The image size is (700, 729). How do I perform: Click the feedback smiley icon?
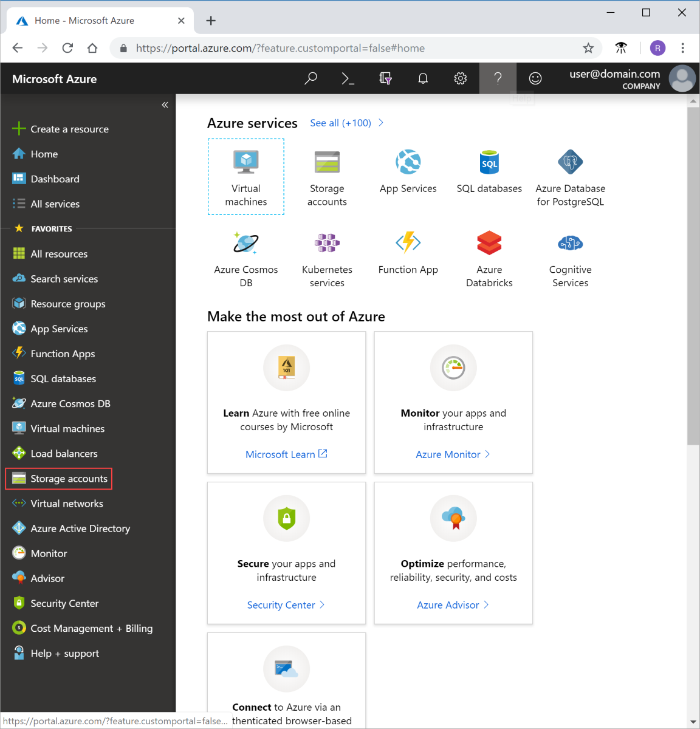(535, 78)
